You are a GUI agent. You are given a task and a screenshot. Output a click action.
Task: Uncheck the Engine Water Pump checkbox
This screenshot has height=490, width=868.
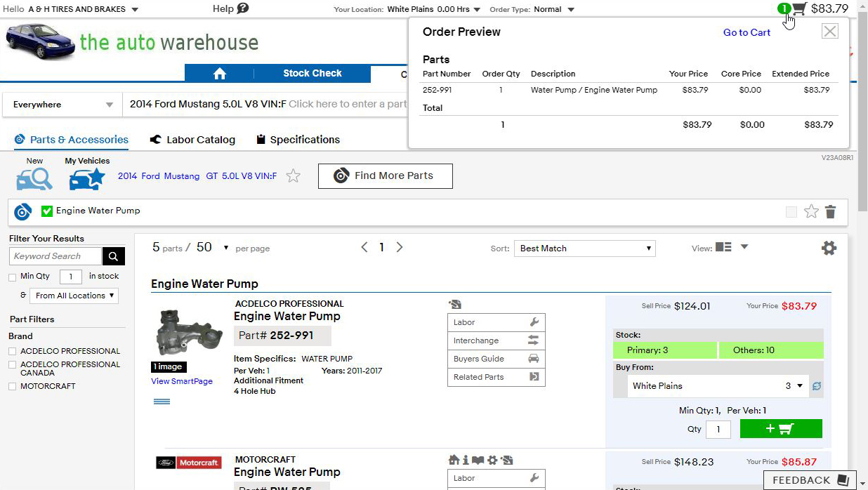47,211
